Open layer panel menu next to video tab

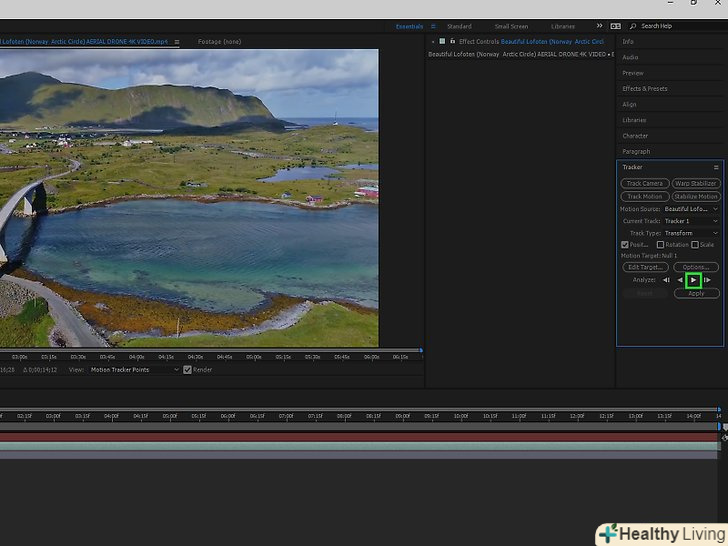click(x=177, y=42)
